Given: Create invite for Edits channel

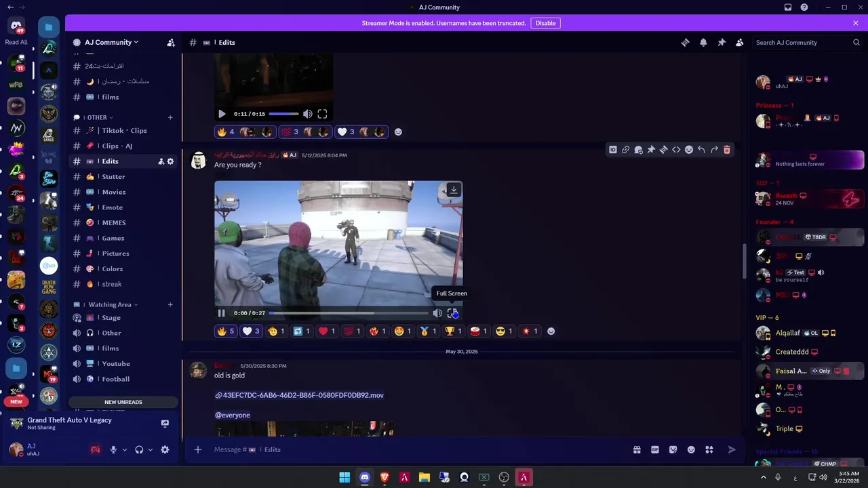Looking at the screenshot, I should (161, 161).
